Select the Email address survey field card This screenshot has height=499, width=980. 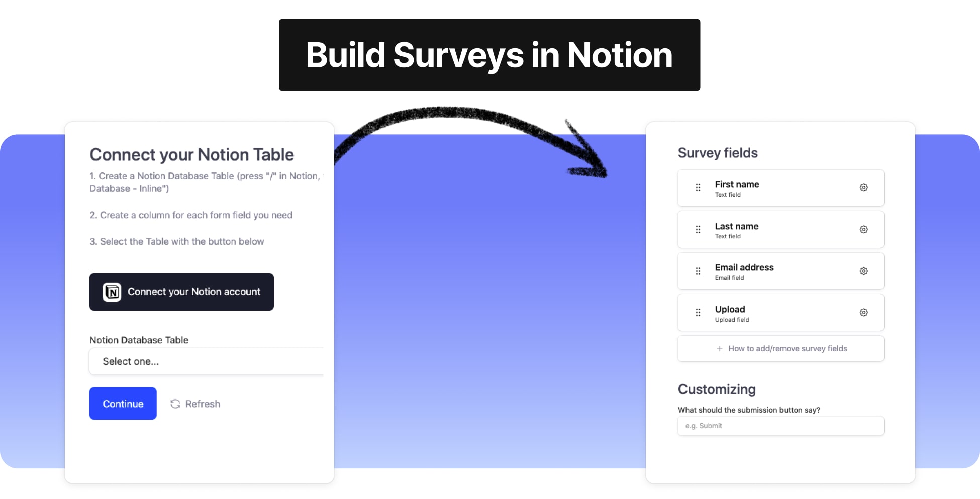(780, 271)
